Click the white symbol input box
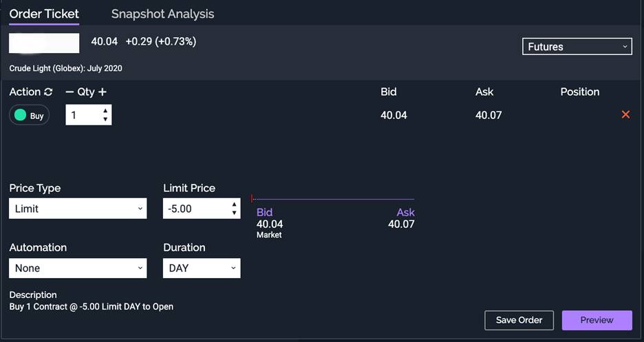Viewport: 644px width, 342px height. pos(44,43)
